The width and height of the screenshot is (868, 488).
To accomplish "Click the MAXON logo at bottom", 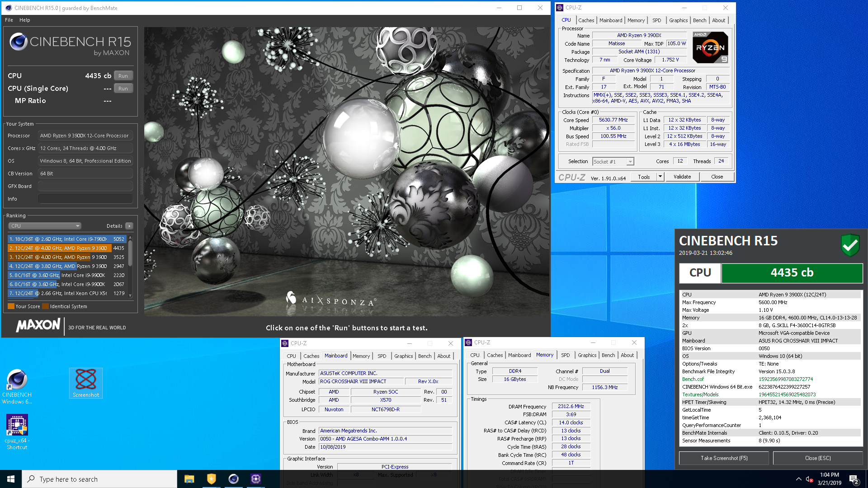I will [x=38, y=325].
